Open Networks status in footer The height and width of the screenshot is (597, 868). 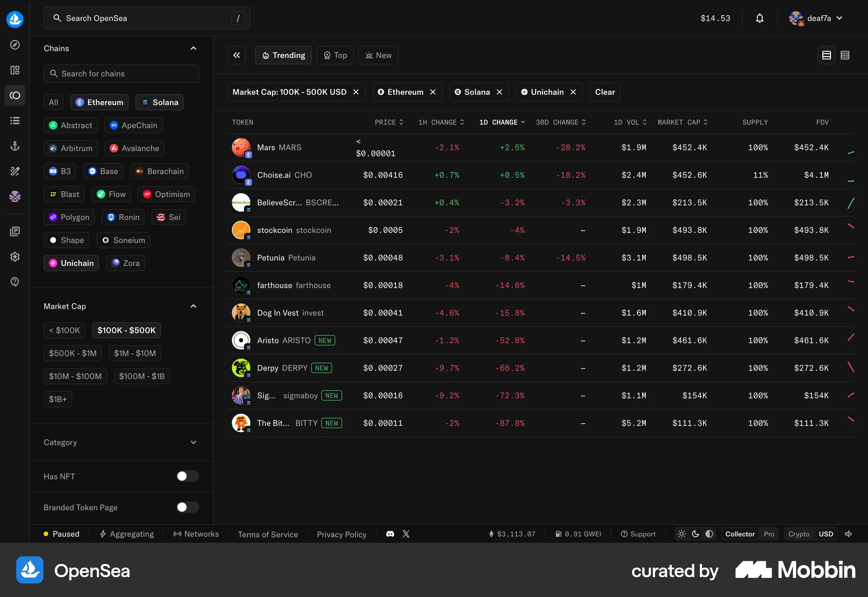click(x=196, y=534)
